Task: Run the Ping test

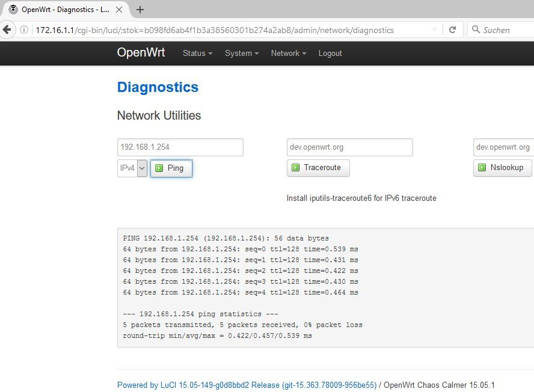Action: click(x=171, y=168)
